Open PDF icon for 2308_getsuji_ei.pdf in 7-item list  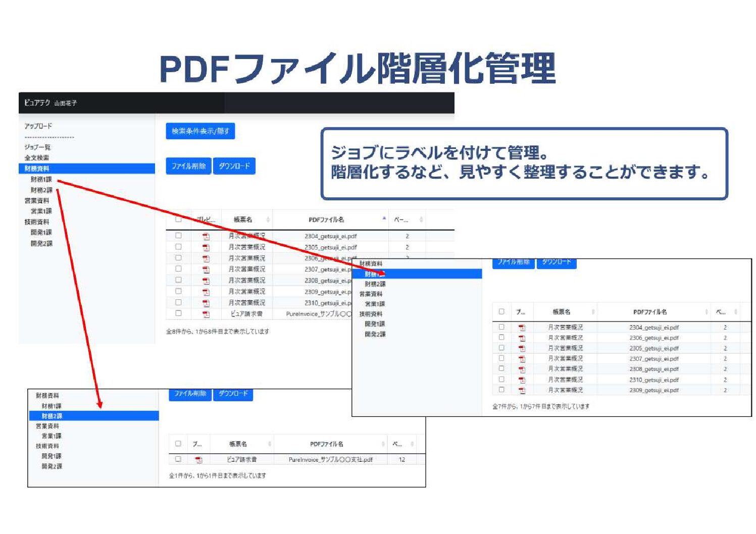coord(522,369)
